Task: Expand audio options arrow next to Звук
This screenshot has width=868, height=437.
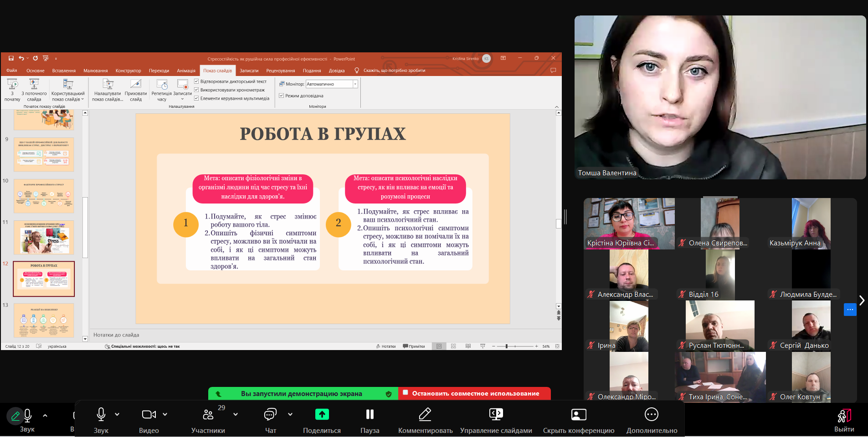Action: click(117, 414)
